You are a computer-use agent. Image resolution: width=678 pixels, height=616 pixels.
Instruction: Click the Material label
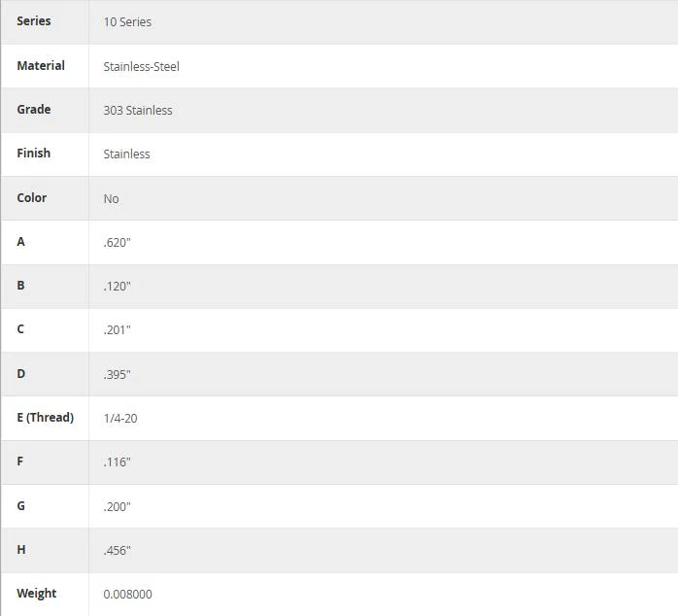[41, 66]
